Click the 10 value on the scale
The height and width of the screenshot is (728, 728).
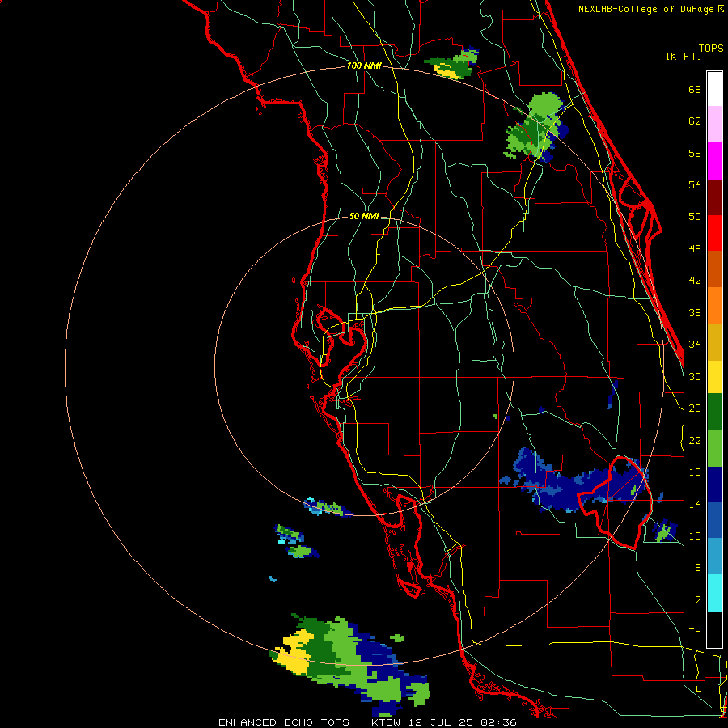coord(695,535)
